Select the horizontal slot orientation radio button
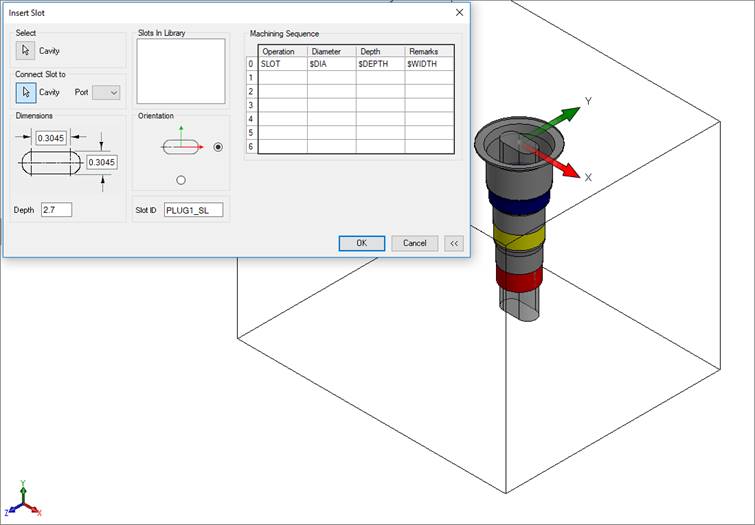 pyautogui.click(x=218, y=147)
